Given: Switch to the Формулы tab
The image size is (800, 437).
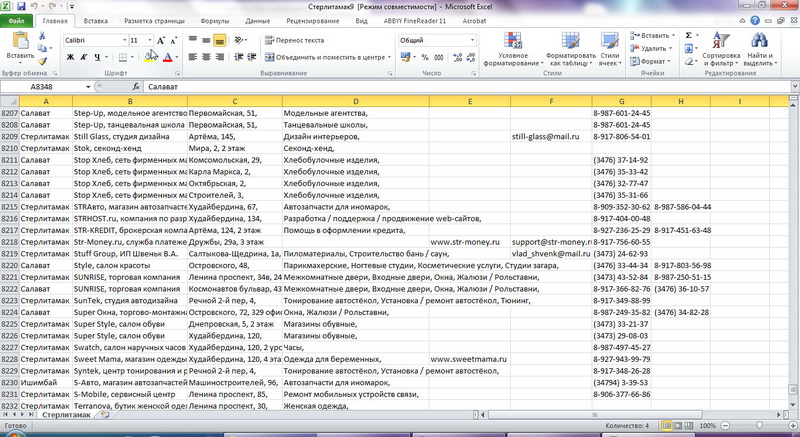Looking at the screenshot, I should tap(215, 21).
